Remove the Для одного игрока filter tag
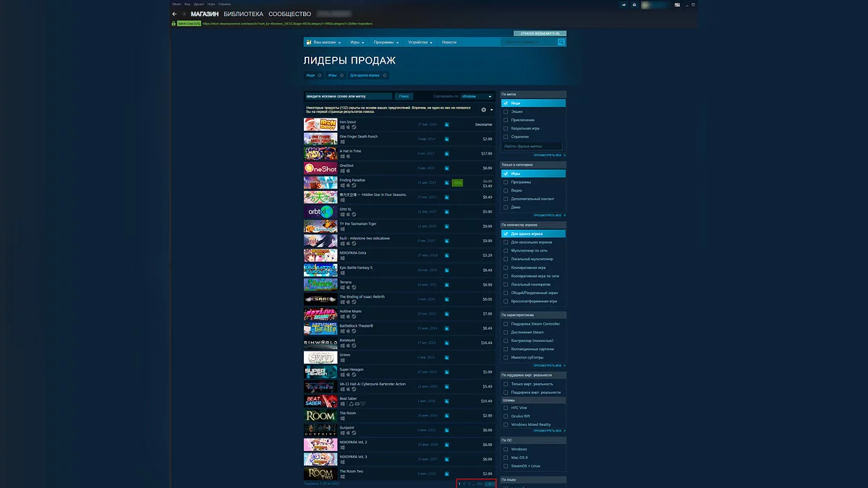 point(385,75)
